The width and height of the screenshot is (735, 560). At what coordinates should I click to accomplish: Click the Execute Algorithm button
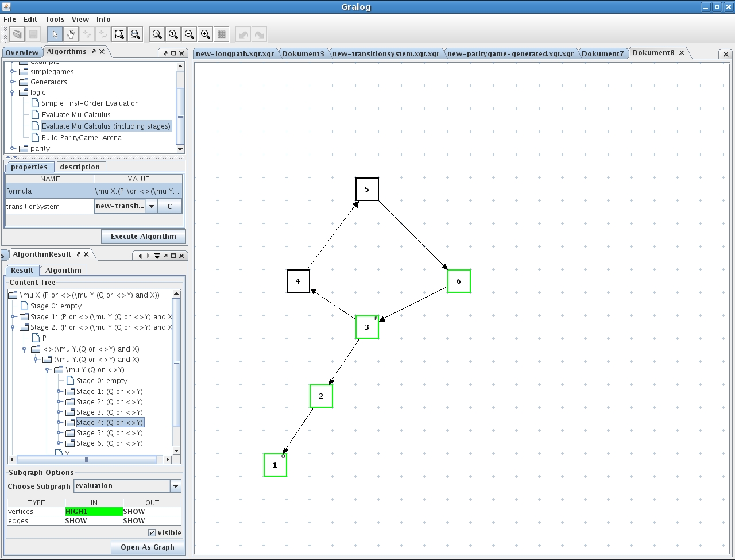pyautogui.click(x=144, y=237)
